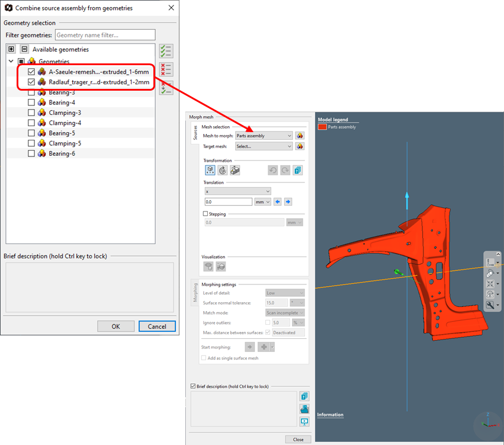The width and height of the screenshot is (504, 445).
Task: Toggle the Geometries parent checkbox
Action: [x=21, y=61]
